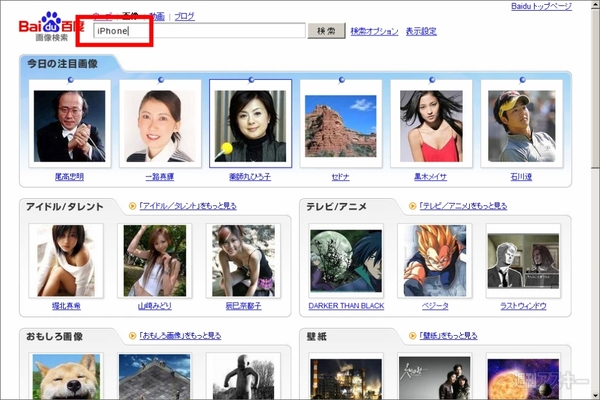The height and width of the screenshot is (400, 600).
Task: Open the 薬師丸ひろ子 featured photo
Action: tap(250, 126)
